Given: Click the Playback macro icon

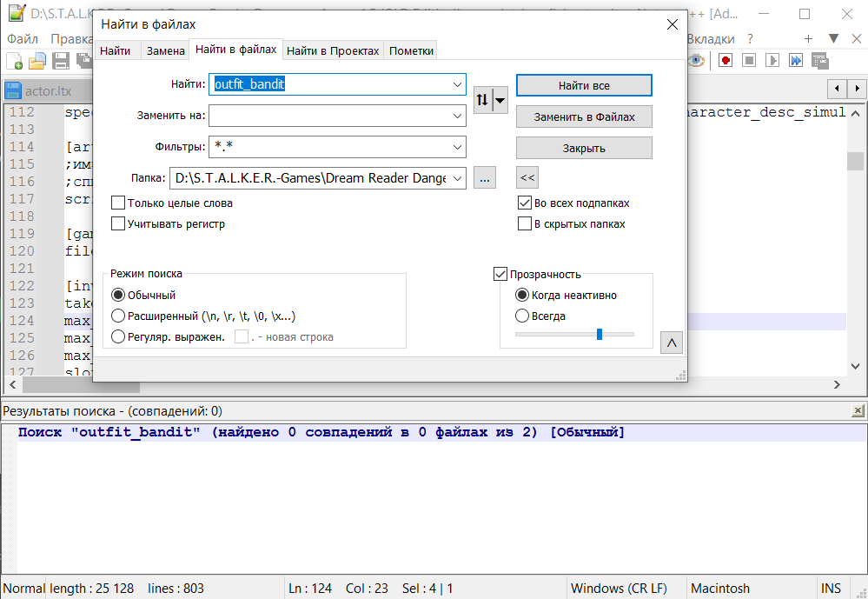Looking at the screenshot, I should 772,60.
